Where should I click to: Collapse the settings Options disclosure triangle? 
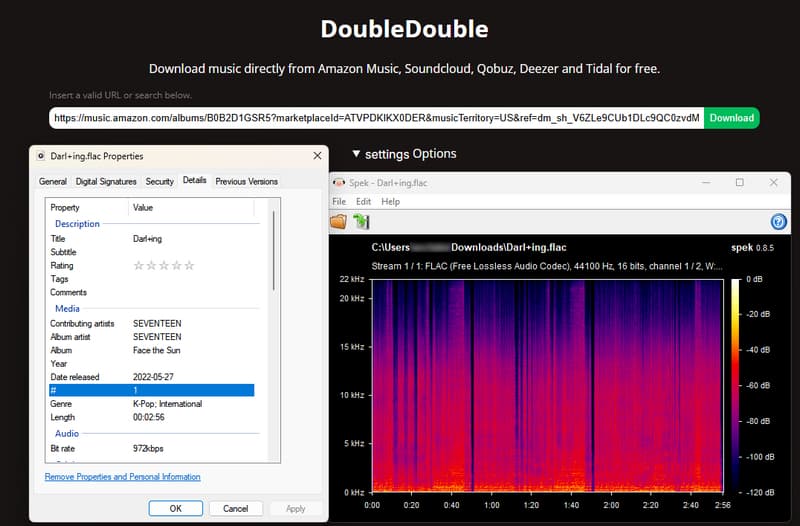(x=356, y=154)
